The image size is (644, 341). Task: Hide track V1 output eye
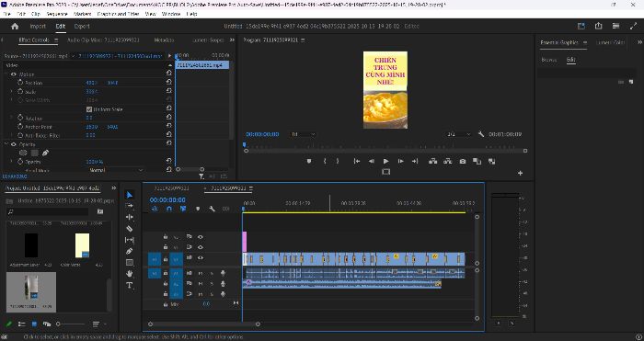click(200, 257)
